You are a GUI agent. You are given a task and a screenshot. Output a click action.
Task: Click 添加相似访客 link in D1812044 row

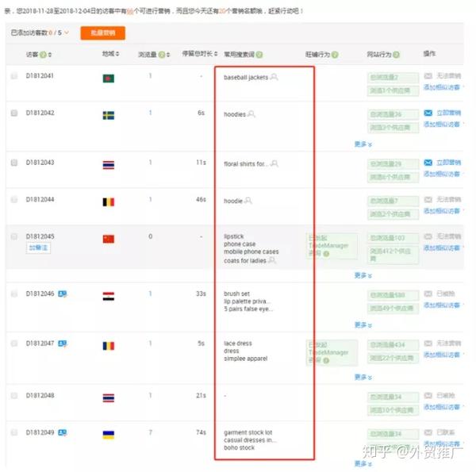pyautogui.click(x=442, y=211)
